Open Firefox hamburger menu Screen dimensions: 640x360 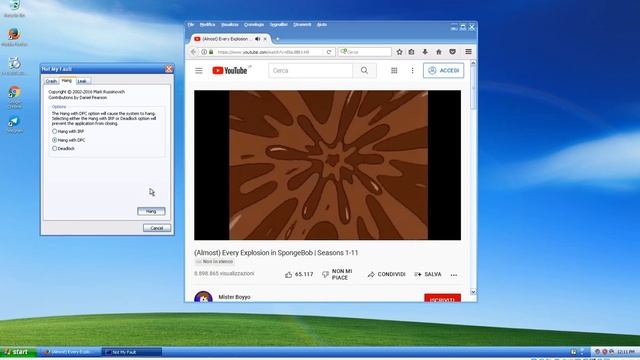click(x=468, y=52)
